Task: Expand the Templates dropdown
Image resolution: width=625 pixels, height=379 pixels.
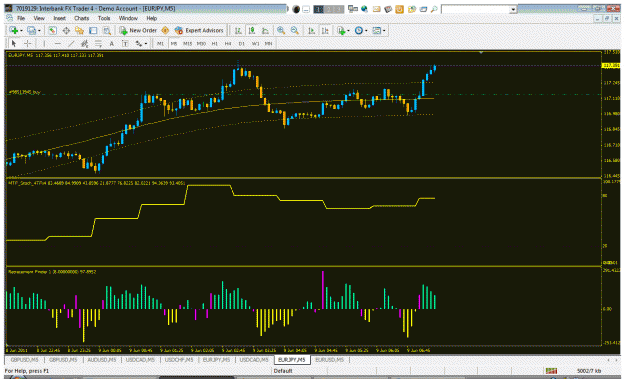Action: (x=384, y=31)
